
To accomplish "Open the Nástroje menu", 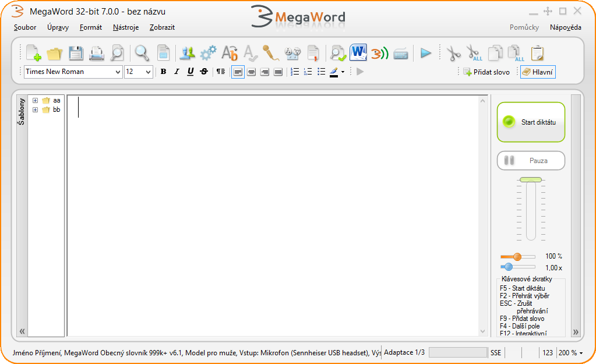I will click(126, 27).
